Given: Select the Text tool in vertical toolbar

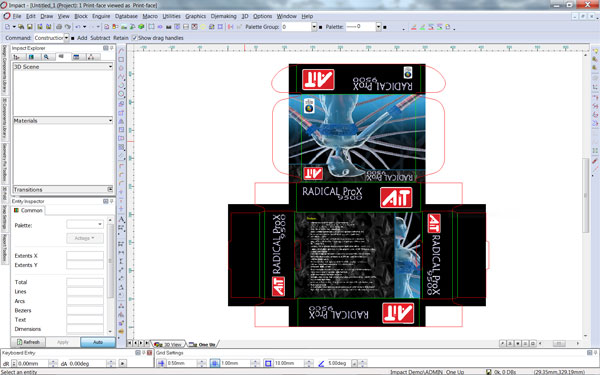Looking at the screenshot, I should point(121,219).
